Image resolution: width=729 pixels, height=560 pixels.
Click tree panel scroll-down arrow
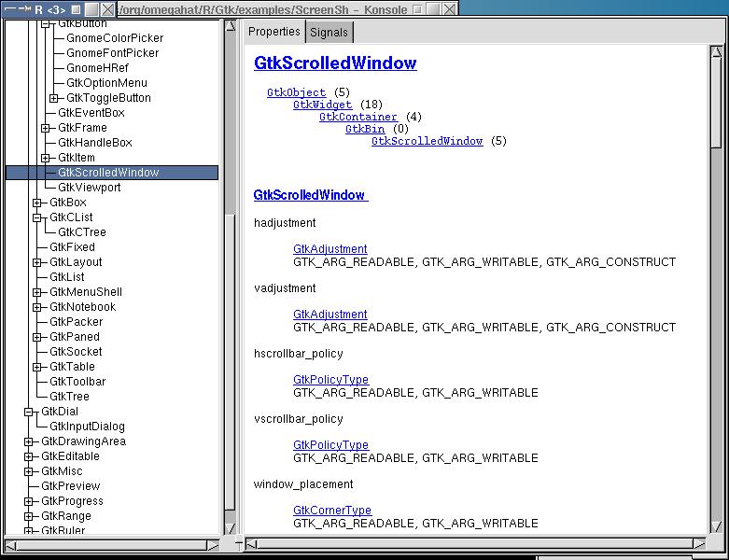(231, 528)
